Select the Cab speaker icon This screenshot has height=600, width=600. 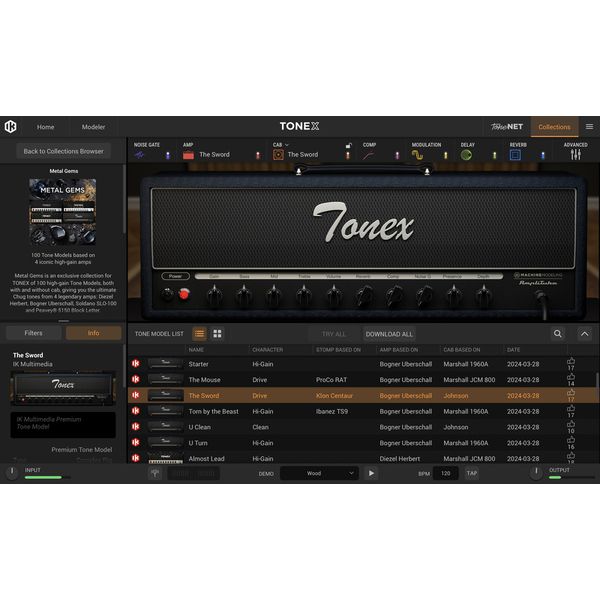[x=278, y=155]
